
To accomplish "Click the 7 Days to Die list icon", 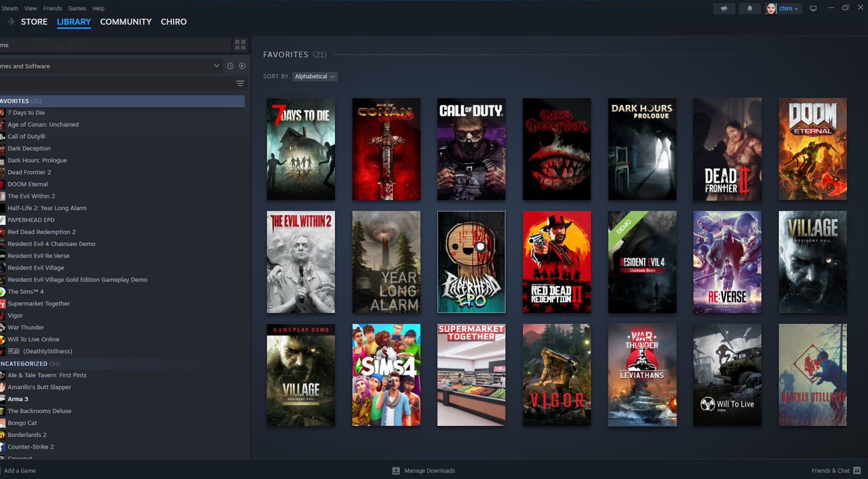I will 2,112.
